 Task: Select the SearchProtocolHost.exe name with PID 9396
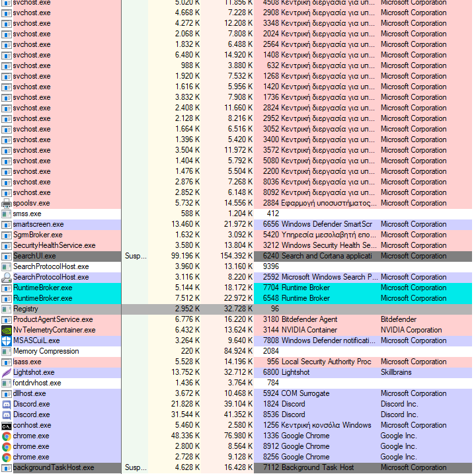coord(51,266)
